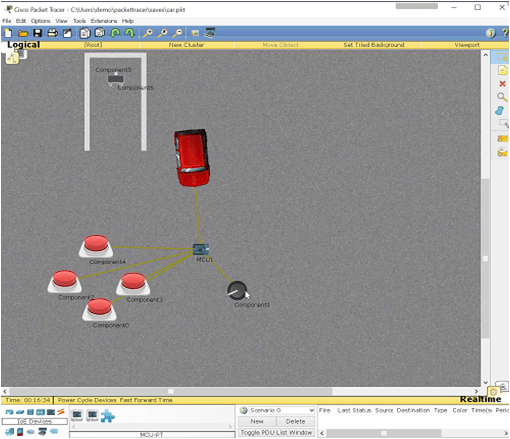Open the Edit menu
This screenshot has width=510, height=439.
point(21,21)
